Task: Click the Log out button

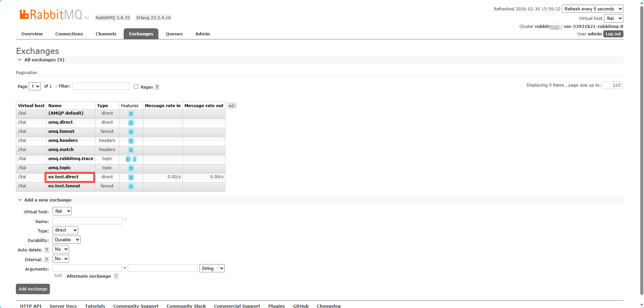Action: 613,34
